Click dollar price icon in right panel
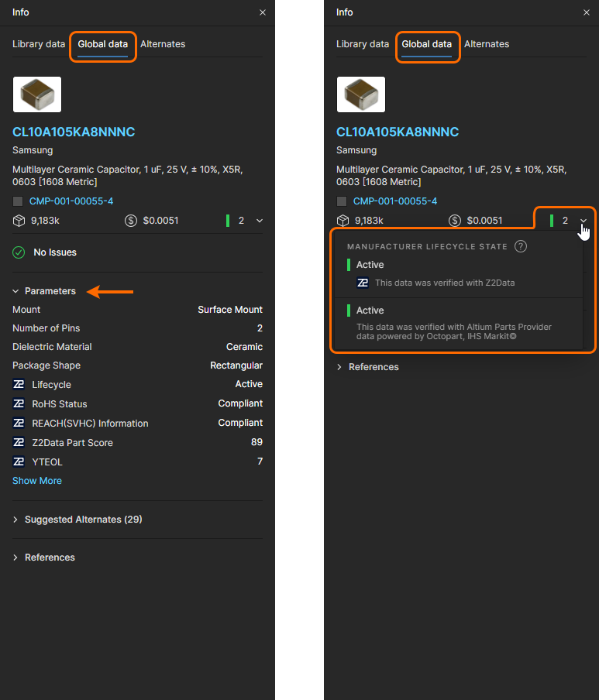The width and height of the screenshot is (599, 700). pyautogui.click(x=455, y=221)
